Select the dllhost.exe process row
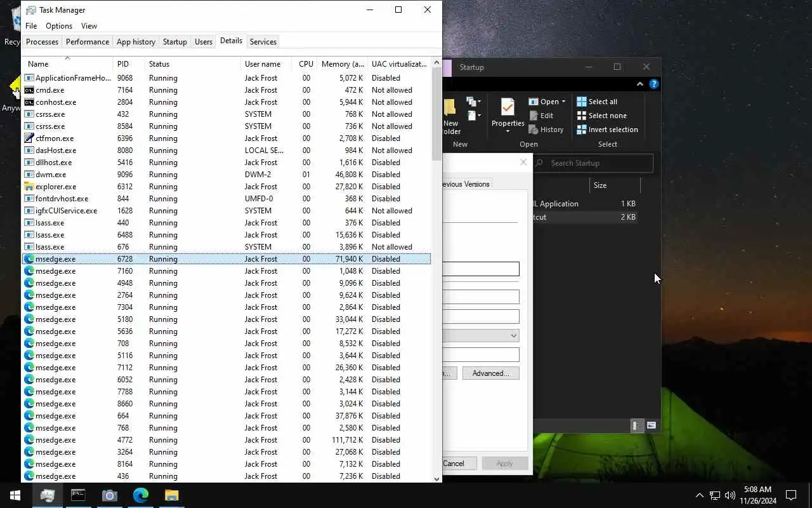 click(x=226, y=163)
